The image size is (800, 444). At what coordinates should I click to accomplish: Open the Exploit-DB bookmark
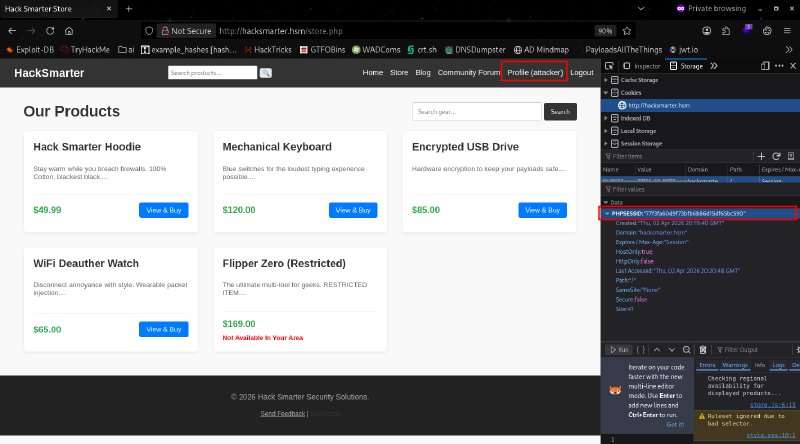31,50
